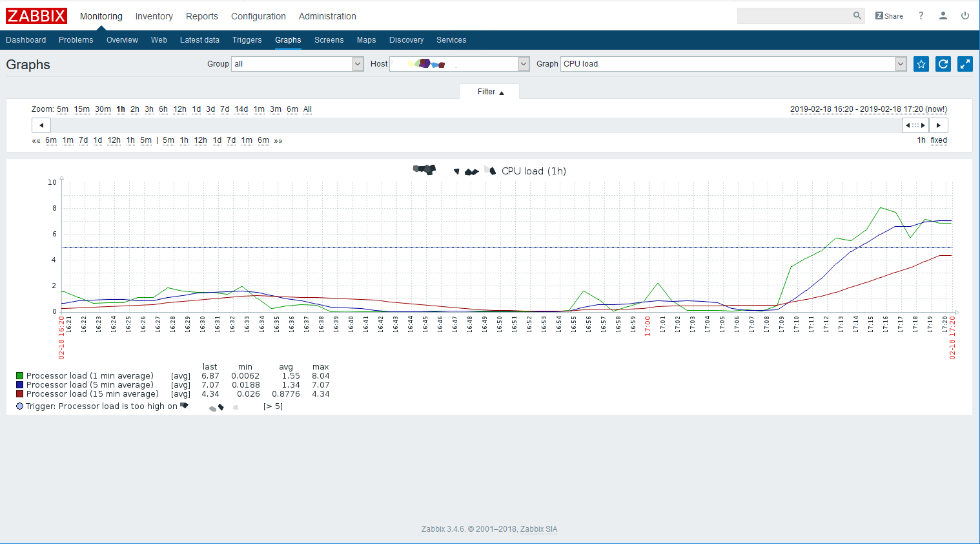Toggle the fixed time period link
This screenshot has width=980, height=544.
(x=939, y=140)
